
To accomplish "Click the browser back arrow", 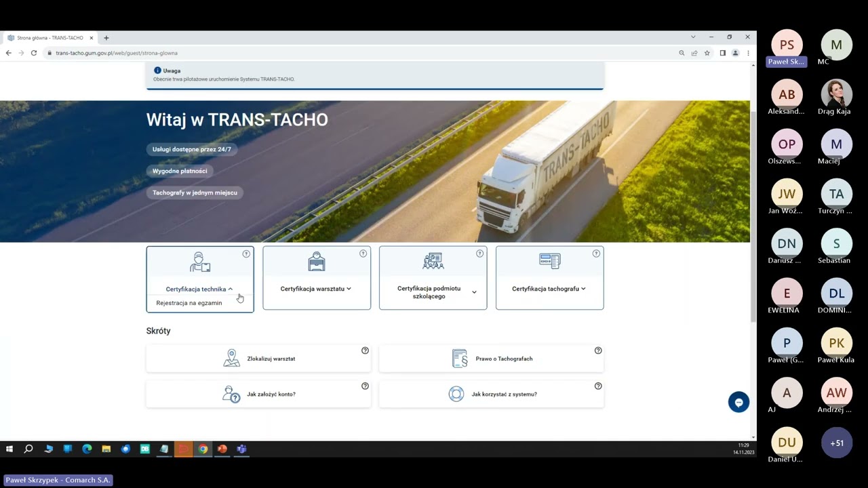I will (9, 53).
